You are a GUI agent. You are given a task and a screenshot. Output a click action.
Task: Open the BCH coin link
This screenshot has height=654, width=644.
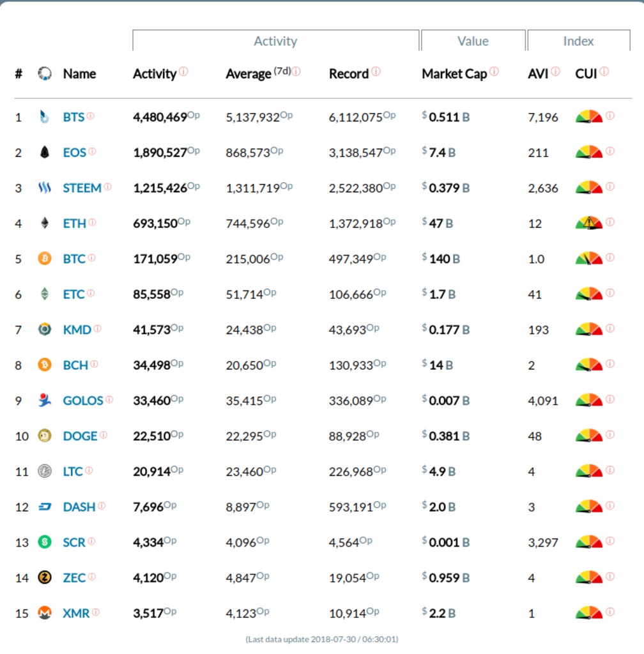tap(75, 365)
